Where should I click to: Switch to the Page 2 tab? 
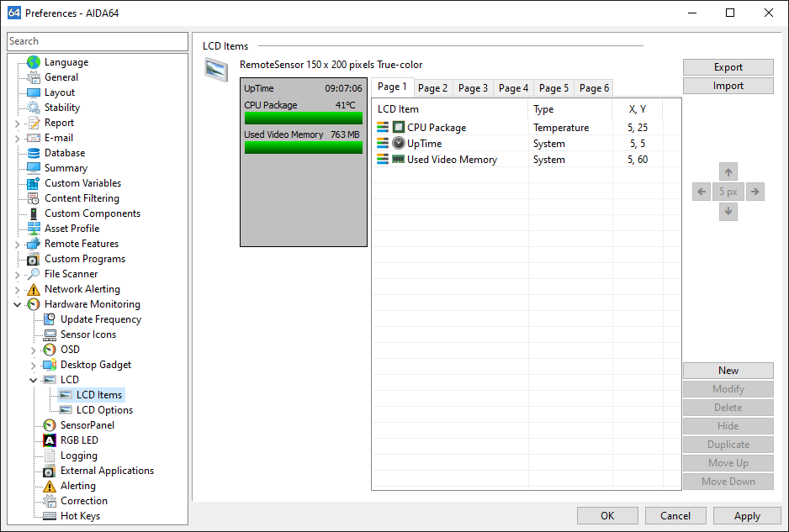pos(432,88)
